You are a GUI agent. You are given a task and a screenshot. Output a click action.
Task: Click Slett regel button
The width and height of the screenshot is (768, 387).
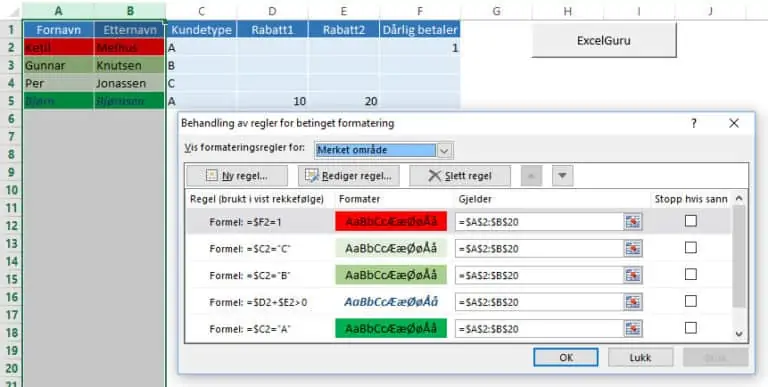460,176
